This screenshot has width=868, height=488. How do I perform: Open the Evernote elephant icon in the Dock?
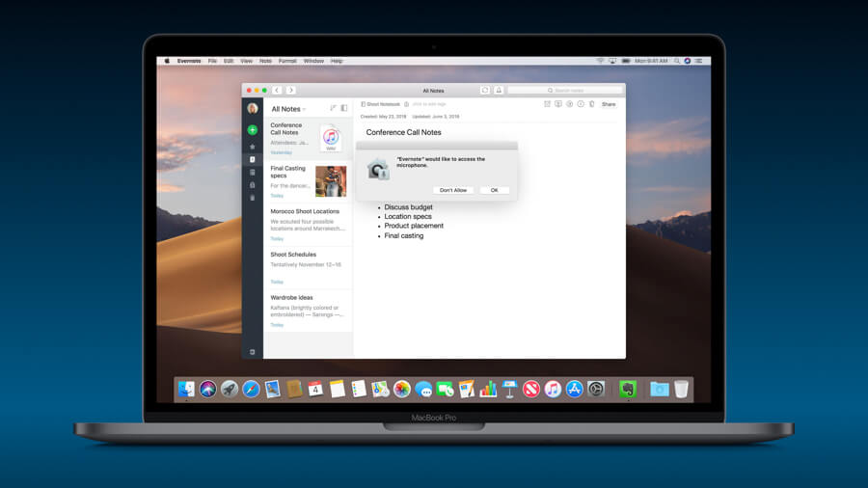click(627, 389)
